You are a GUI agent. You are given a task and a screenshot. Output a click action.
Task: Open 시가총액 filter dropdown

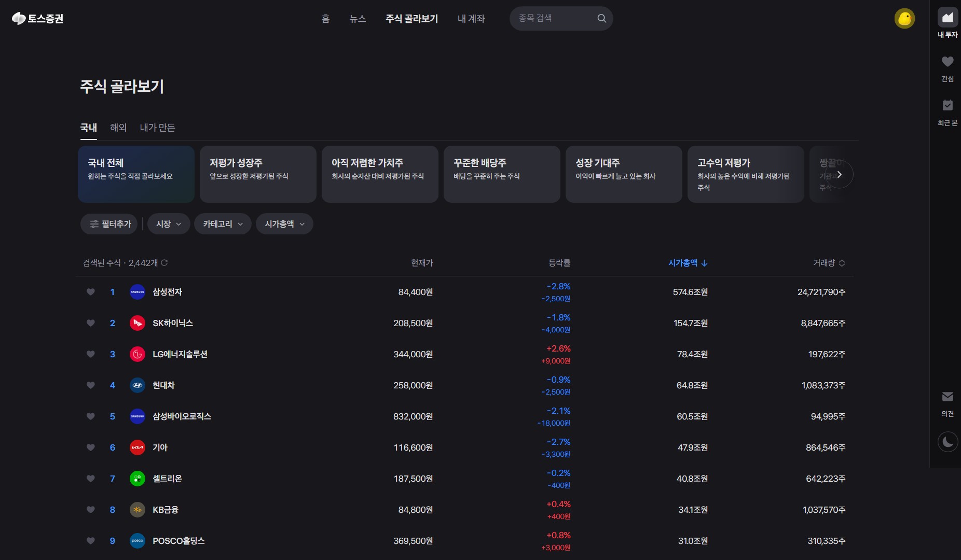284,224
